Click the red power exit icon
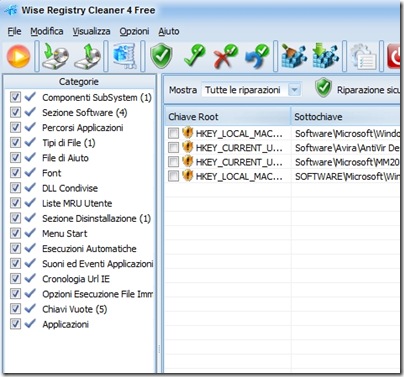Image resolution: width=404 pixels, height=377 pixels. [x=394, y=56]
